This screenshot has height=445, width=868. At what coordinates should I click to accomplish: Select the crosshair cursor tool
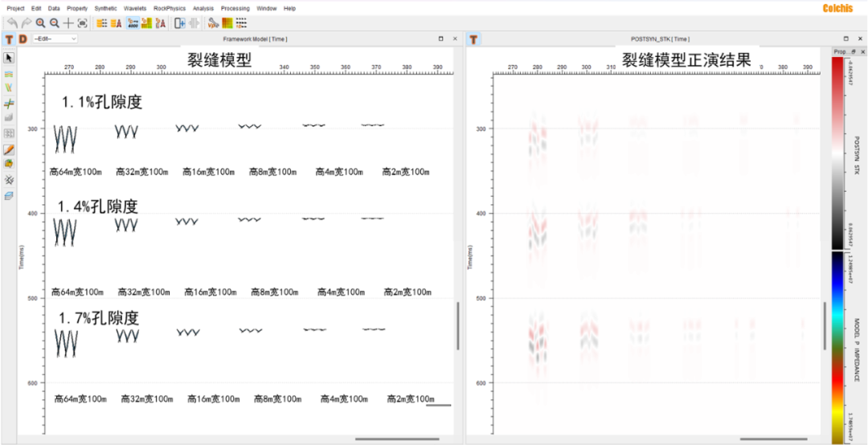[x=68, y=23]
